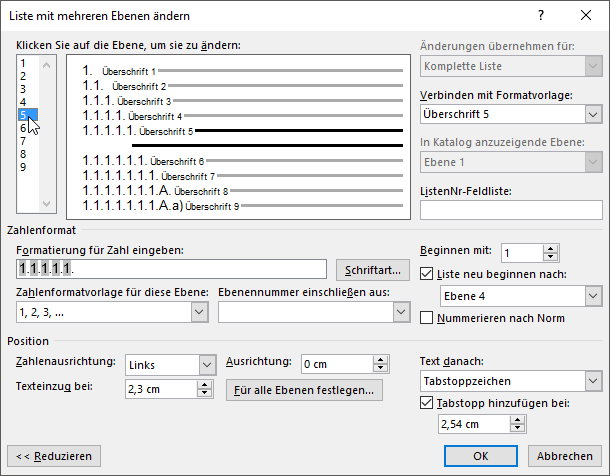Open 'Verbinden mit Formatvorlage' dropdown
The image size is (610, 476).
pos(593,115)
